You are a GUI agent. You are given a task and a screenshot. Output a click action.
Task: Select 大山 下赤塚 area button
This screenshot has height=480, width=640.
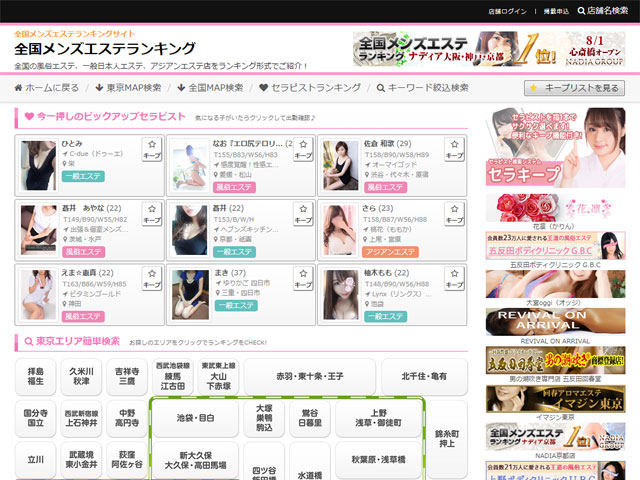pyautogui.click(x=218, y=376)
